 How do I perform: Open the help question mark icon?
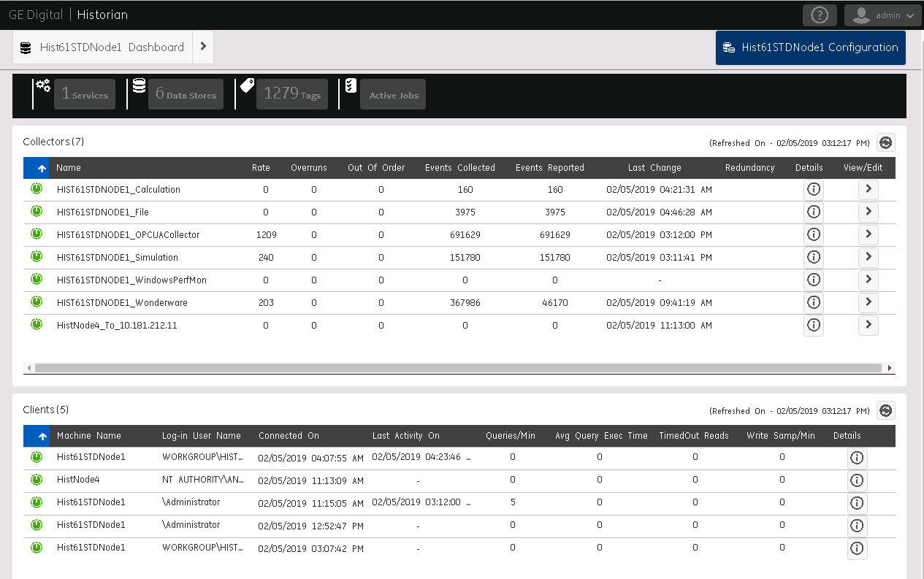point(820,15)
